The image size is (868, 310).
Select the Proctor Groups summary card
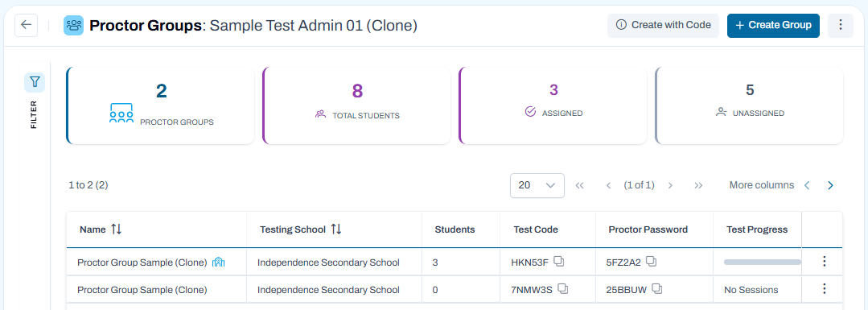[161, 105]
